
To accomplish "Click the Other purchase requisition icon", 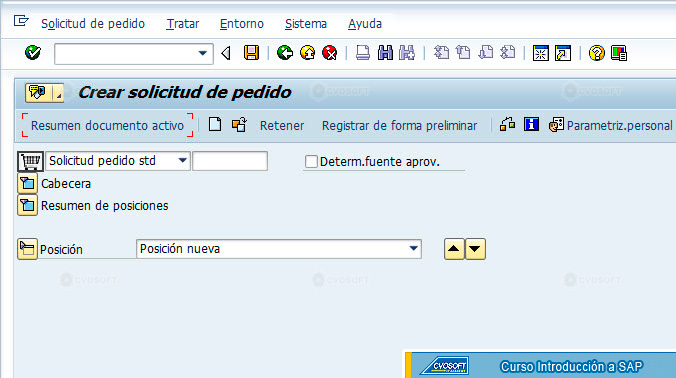I will [239, 125].
